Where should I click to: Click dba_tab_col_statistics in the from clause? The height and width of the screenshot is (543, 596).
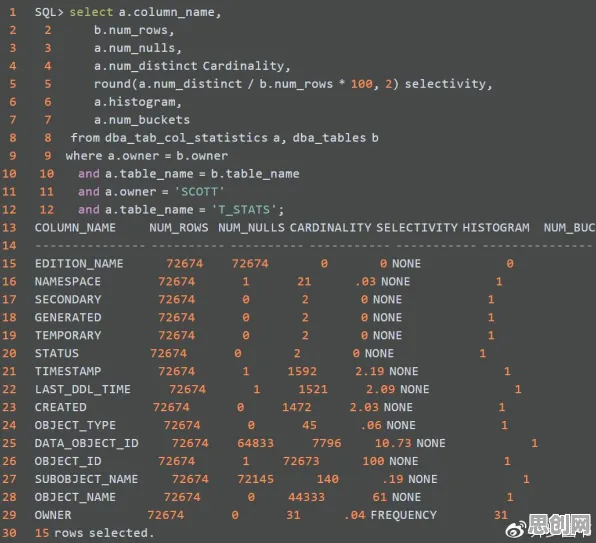click(x=186, y=138)
